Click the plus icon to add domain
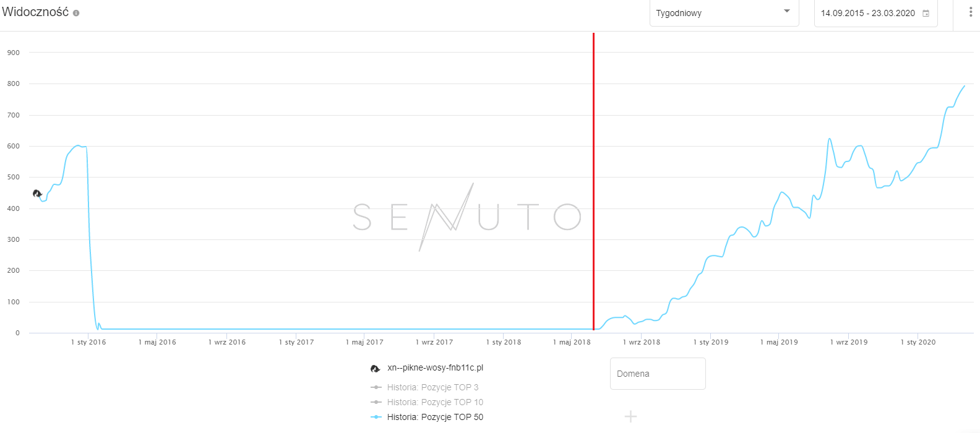The image size is (980, 433). [x=630, y=416]
